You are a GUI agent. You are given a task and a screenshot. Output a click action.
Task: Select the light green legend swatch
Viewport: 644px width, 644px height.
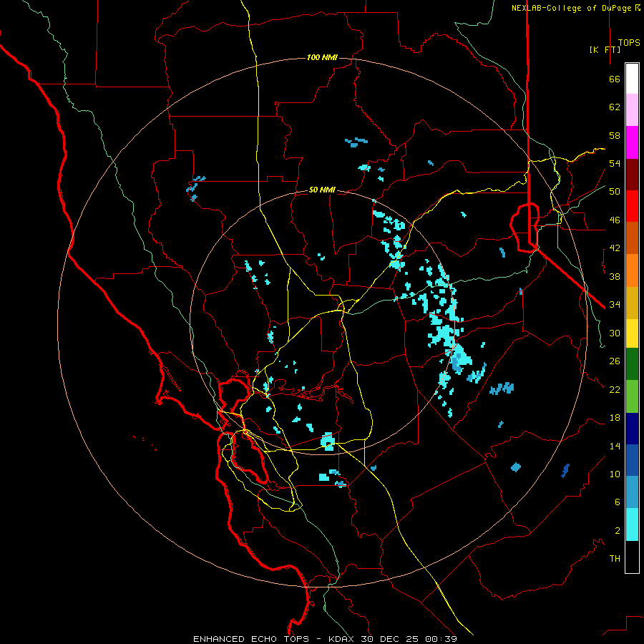click(x=632, y=396)
